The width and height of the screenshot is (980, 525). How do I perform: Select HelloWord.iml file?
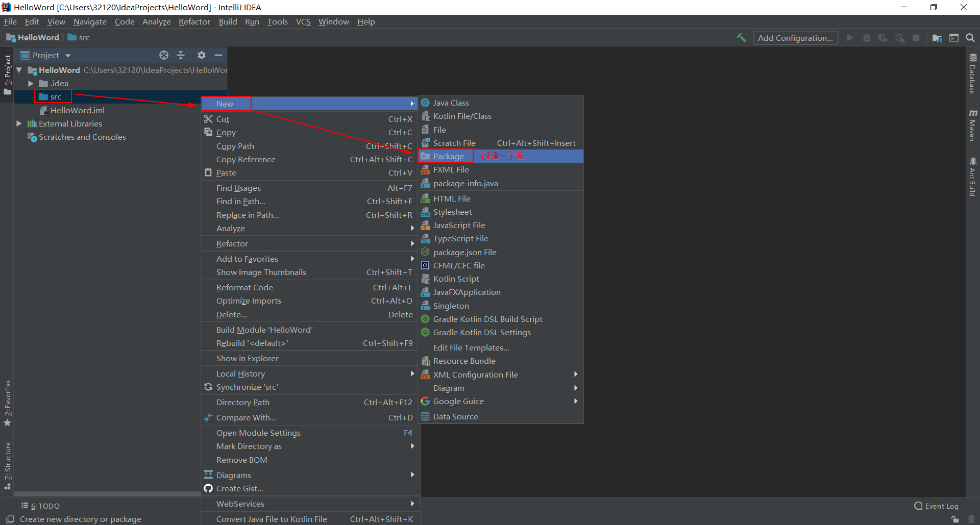tap(78, 110)
